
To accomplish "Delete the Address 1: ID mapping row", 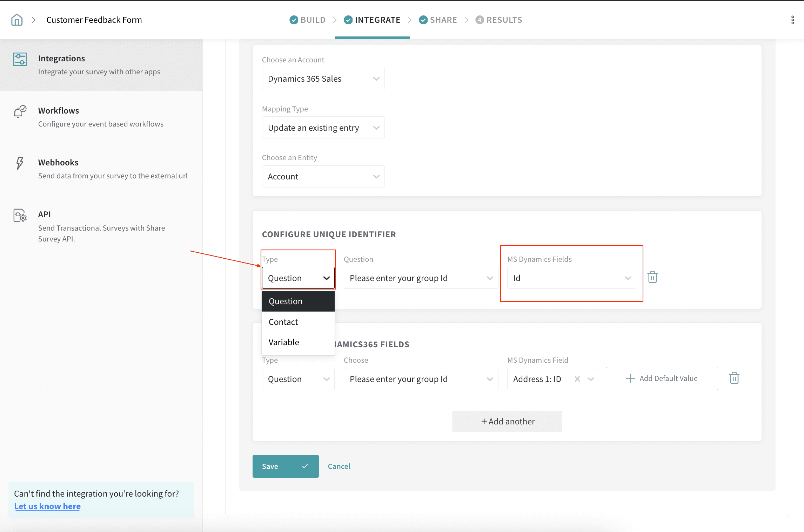I will point(734,378).
